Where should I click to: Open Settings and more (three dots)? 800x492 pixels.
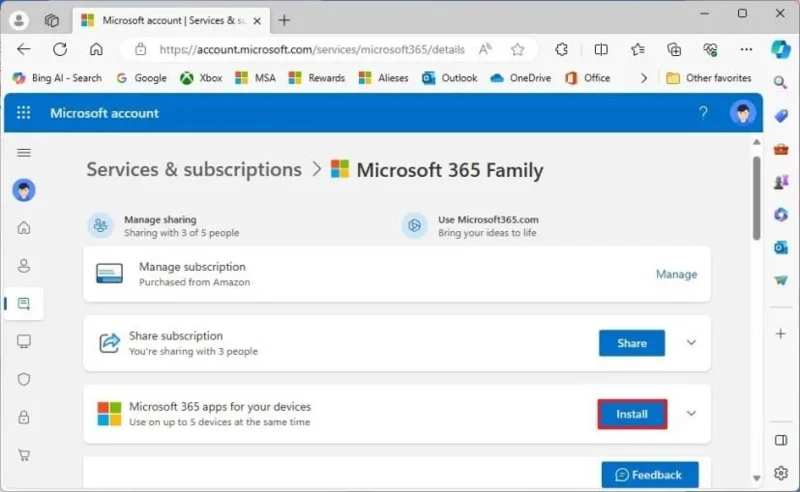[x=746, y=49]
